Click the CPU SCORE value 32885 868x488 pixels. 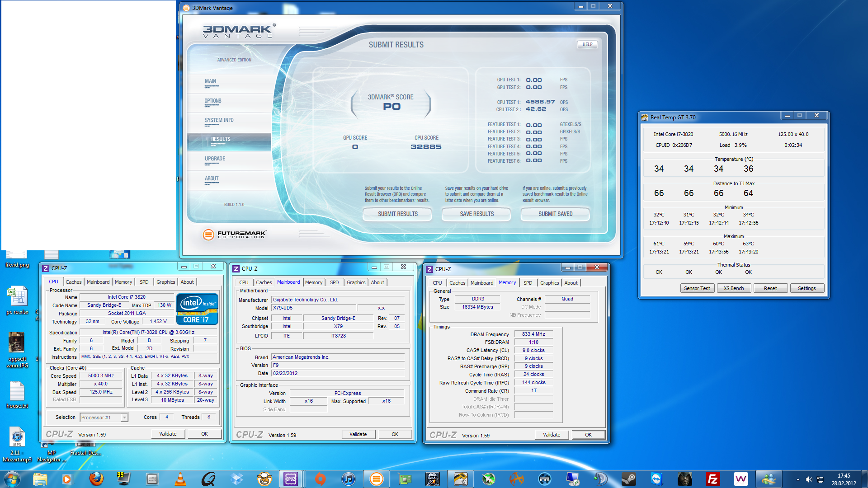coord(426,147)
